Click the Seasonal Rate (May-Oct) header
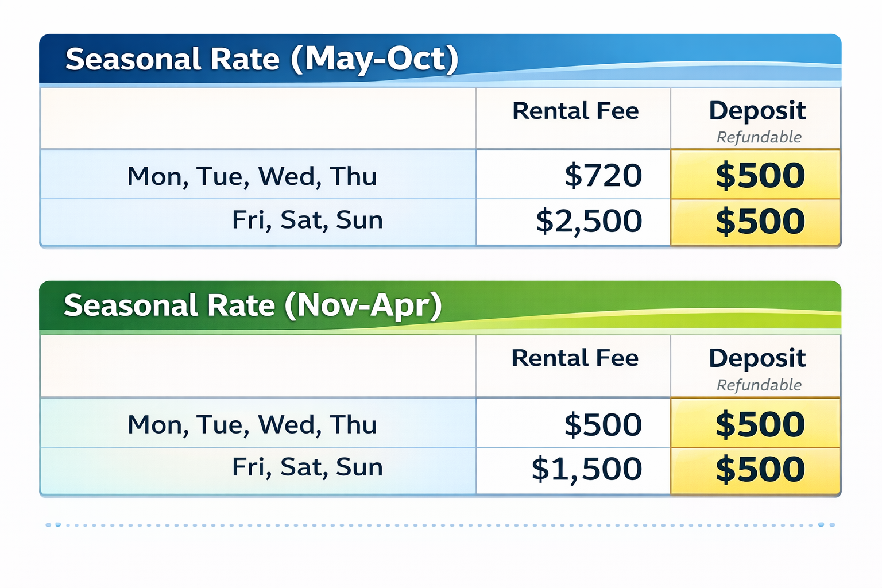The width and height of the screenshot is (882, 588). coord(262,59)
